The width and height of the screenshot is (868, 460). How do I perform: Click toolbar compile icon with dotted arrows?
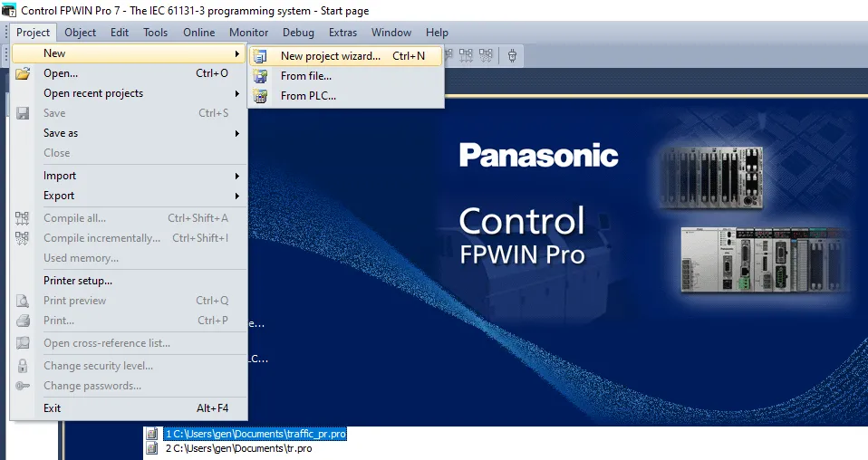(486, 55)
